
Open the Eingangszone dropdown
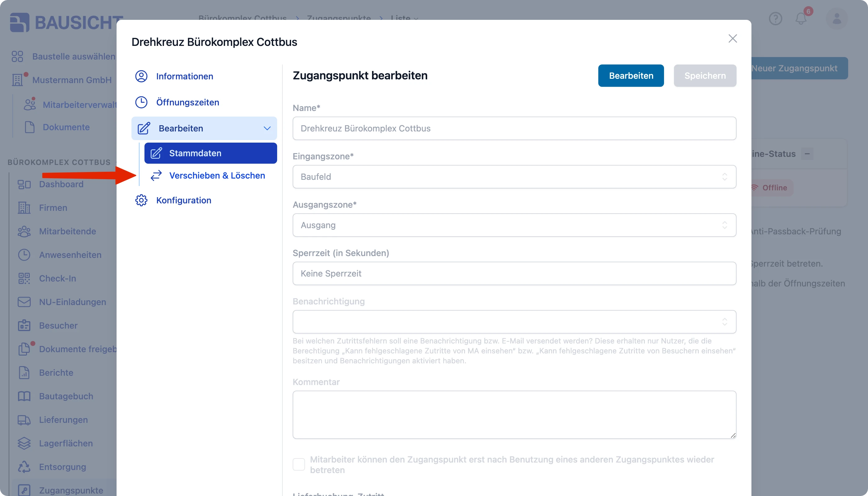pos(514,177)
